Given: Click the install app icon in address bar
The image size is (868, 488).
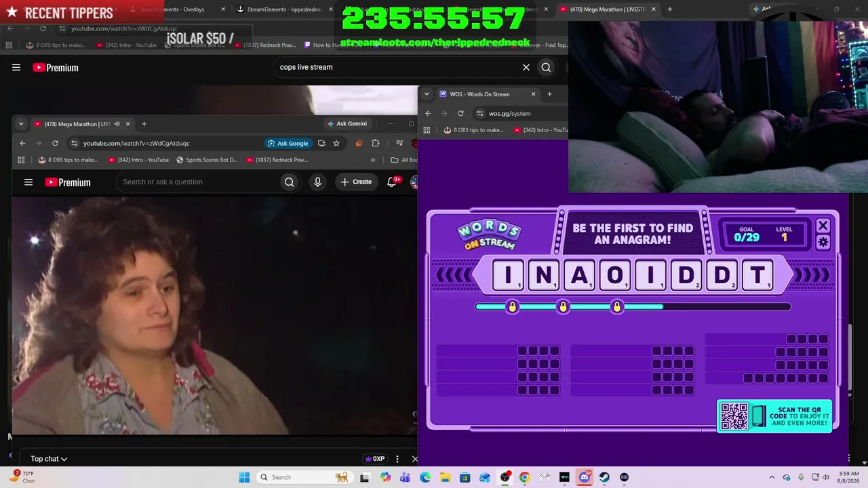Looking at the screenshot, I should point(321,143).
